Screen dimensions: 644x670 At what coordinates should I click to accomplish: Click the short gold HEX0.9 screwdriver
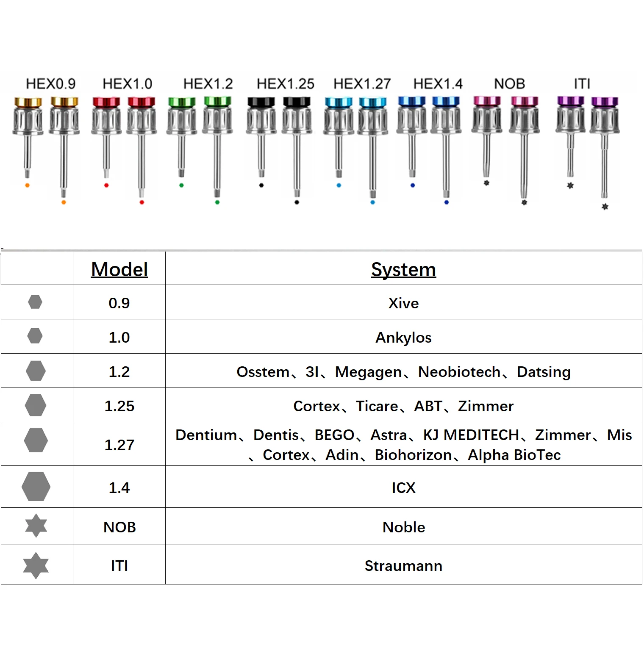pos(28,138)
